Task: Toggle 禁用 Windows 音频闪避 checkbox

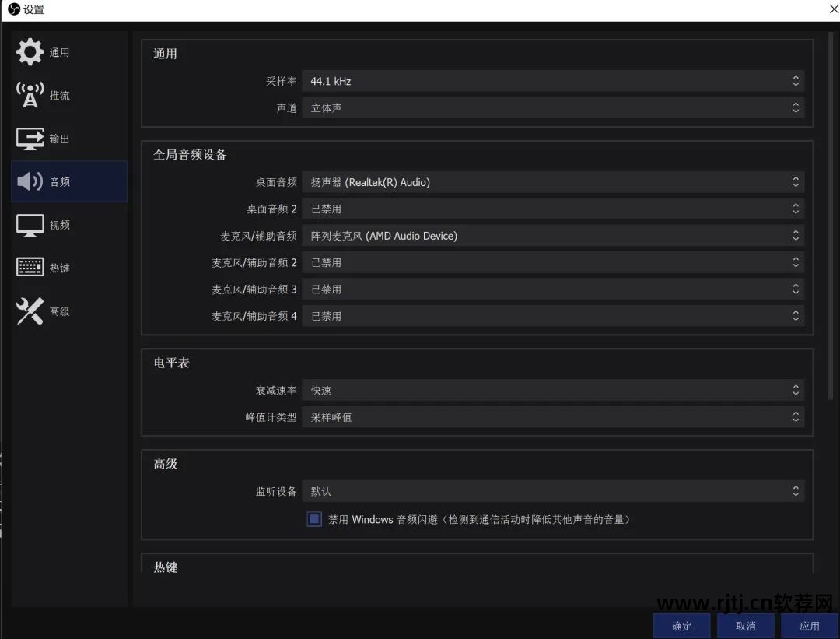Action: (314, 519)
